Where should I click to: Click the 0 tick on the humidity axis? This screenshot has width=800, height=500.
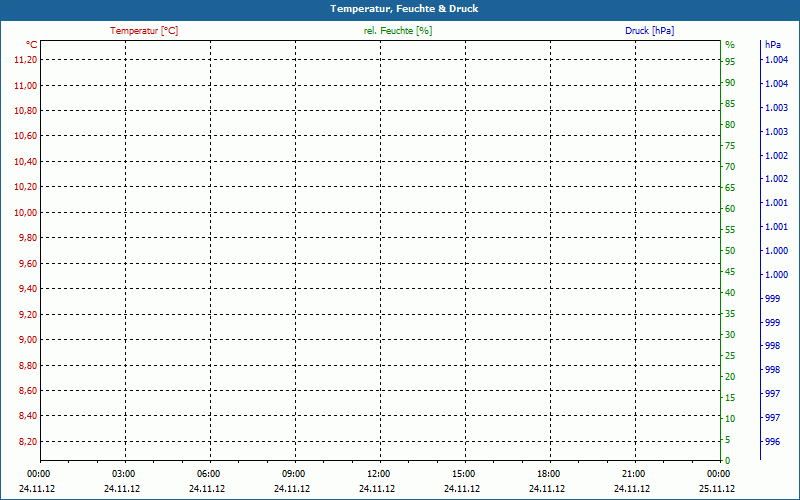coord(728,461)
